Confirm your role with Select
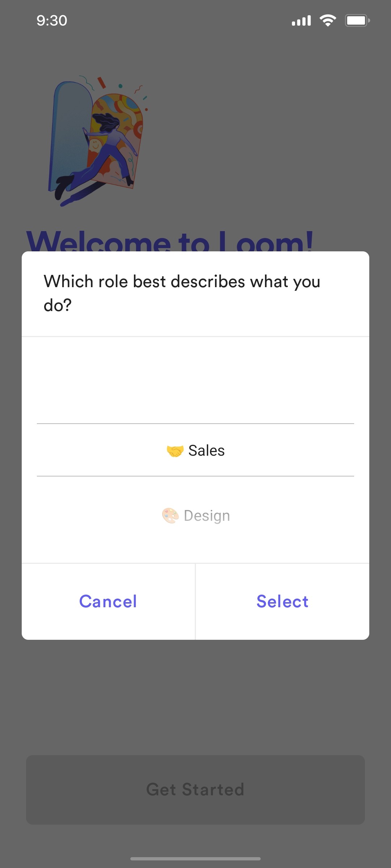Viewport: 391px width, 868px height. (282, 601)
